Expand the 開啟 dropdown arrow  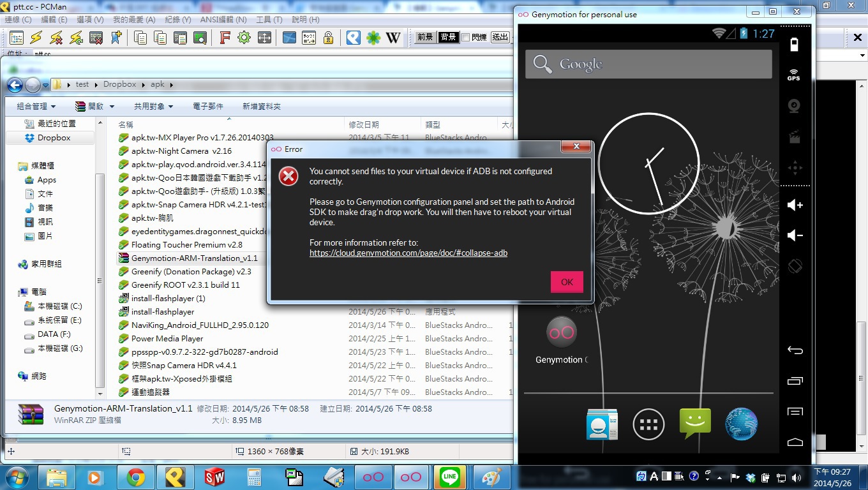click(x=112, y=107)
